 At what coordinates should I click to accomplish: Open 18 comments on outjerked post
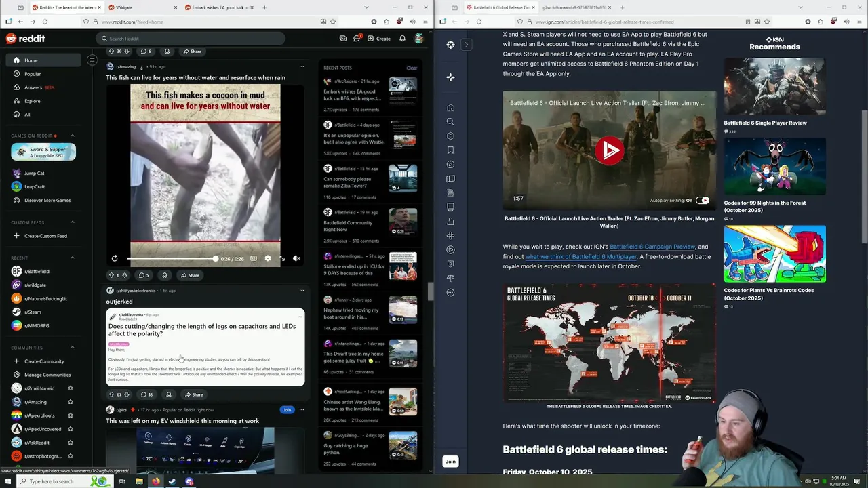146,394
